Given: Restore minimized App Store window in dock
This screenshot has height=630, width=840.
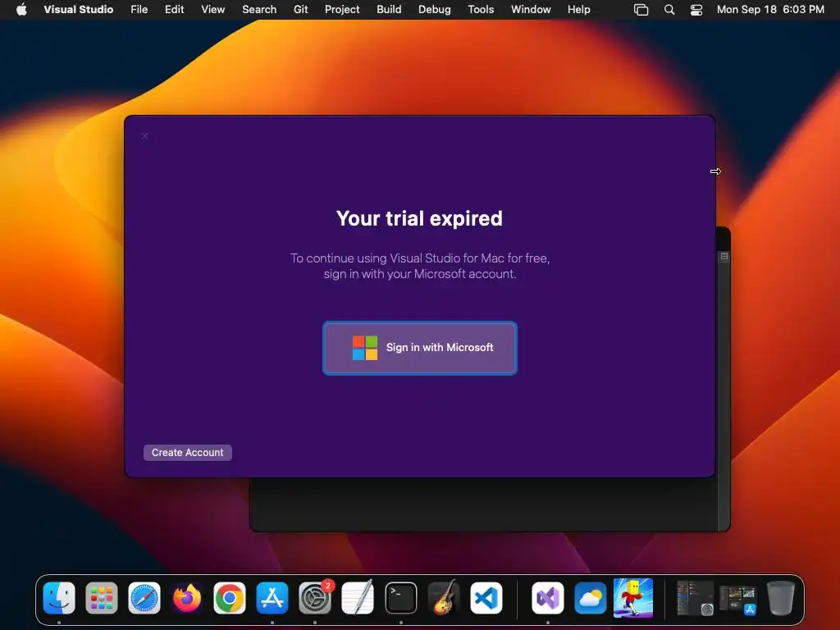Looking at the screenshot, I should point(737,600).
